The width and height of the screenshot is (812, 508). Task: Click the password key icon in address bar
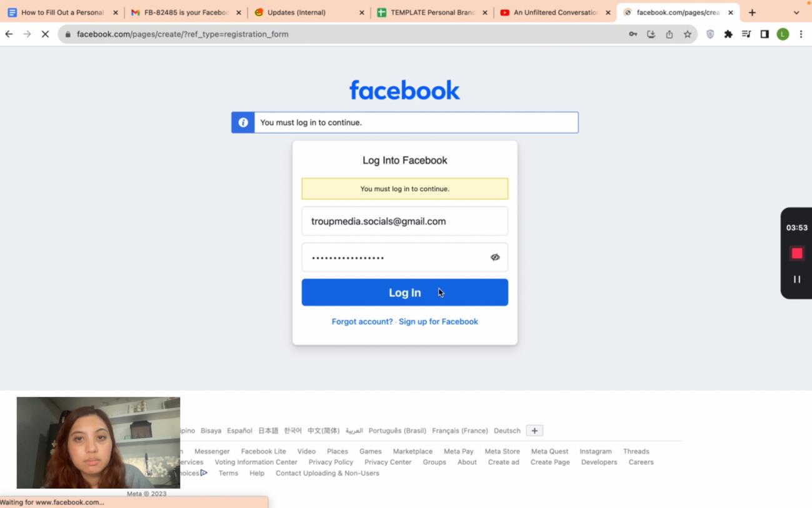pos(633,34)
